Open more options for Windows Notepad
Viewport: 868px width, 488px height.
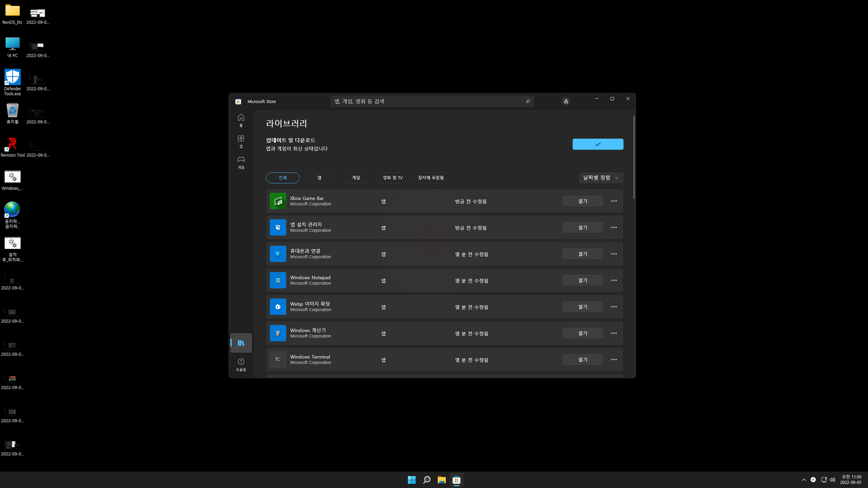[614, 280]
